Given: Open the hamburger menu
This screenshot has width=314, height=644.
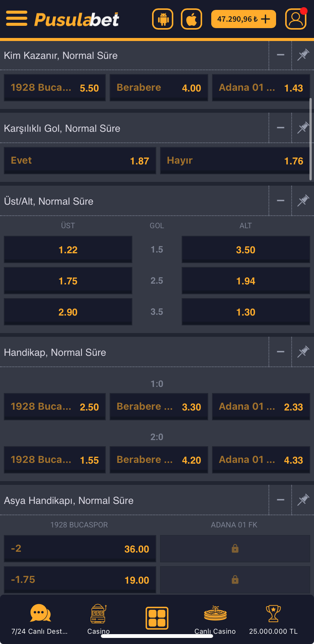Looking at the screenshot, I should pos(17,18).
